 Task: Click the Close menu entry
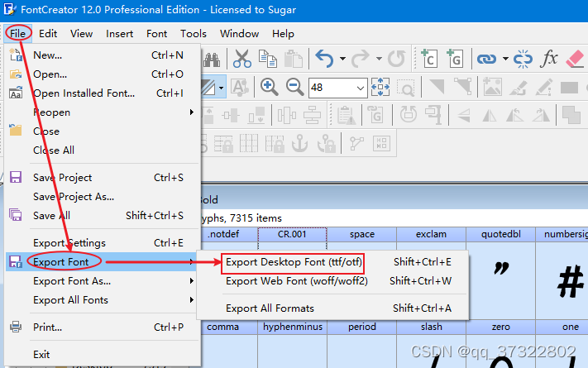103,131
